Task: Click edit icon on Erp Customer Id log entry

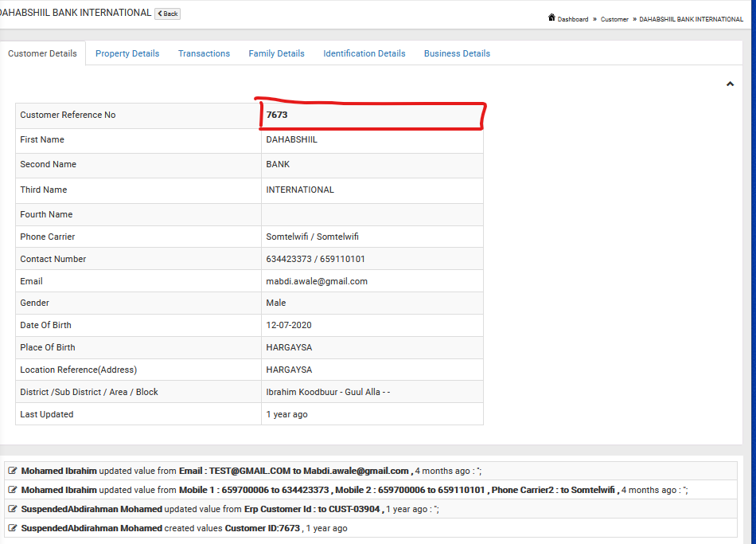Action: [13, 509]
